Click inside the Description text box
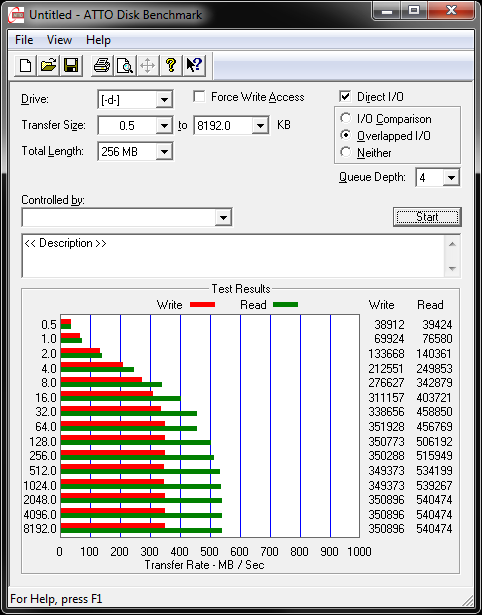 click(233, 256)
